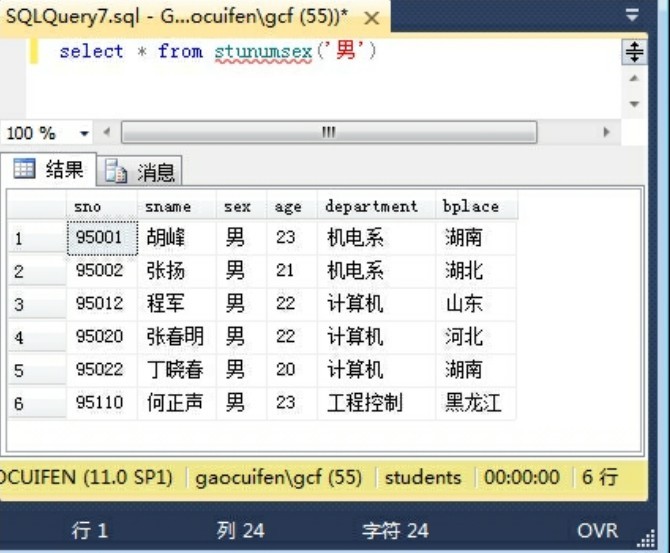Click the select keyword in the query
The image size is (670, 553).
click(91, 52)
